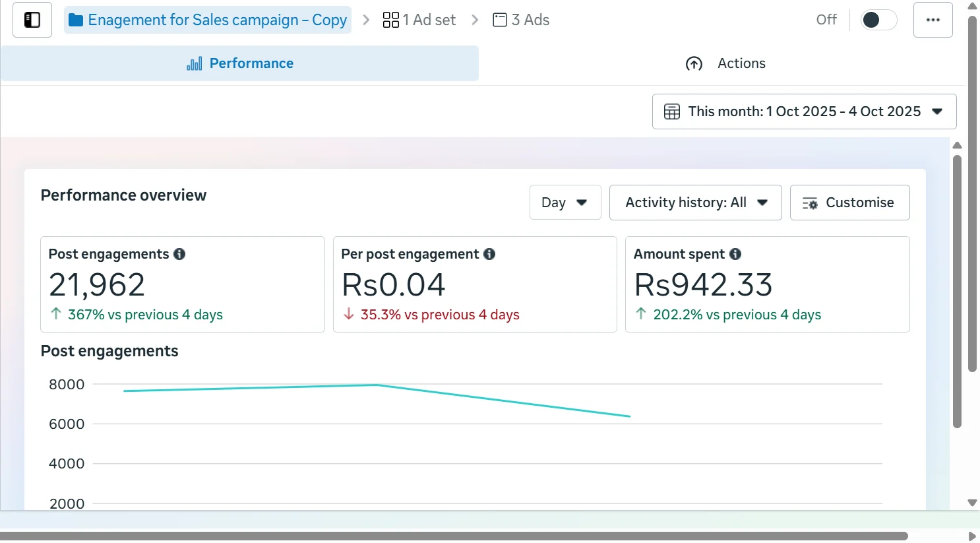Select the Amount spent metric card
980x543 pixels.
(767, 284)
